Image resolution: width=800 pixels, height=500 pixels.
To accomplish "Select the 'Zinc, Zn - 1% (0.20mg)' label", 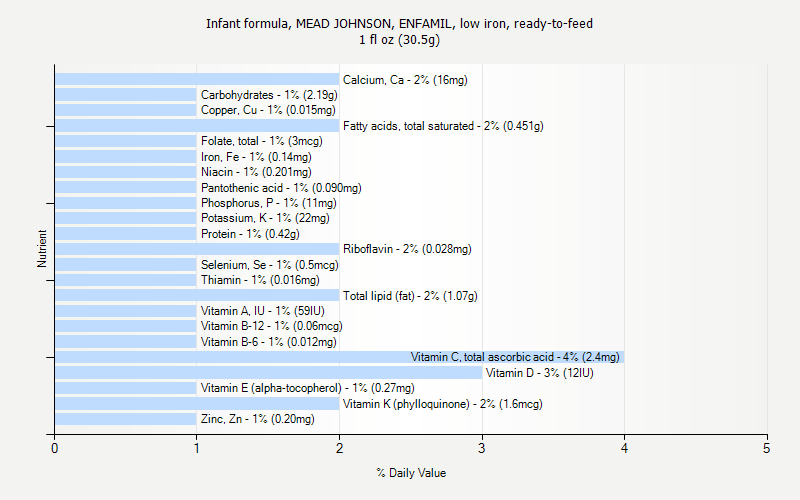I will coord(258,419).
